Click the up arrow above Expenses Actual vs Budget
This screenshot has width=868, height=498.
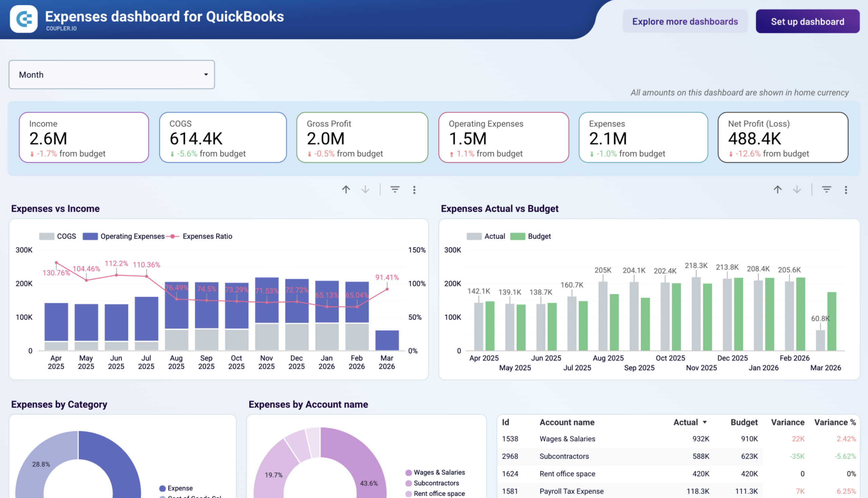(777, 190)
